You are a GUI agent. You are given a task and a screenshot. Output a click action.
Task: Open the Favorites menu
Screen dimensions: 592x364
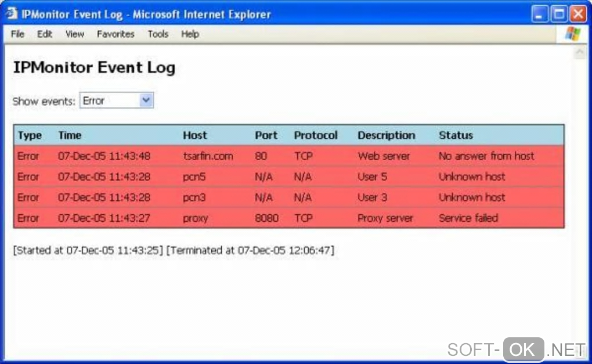point(115,34)
